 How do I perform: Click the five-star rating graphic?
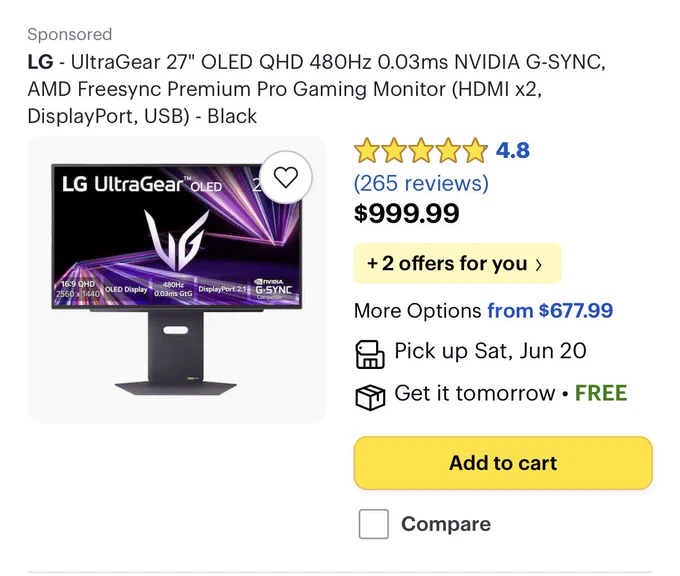coord(421,150)
